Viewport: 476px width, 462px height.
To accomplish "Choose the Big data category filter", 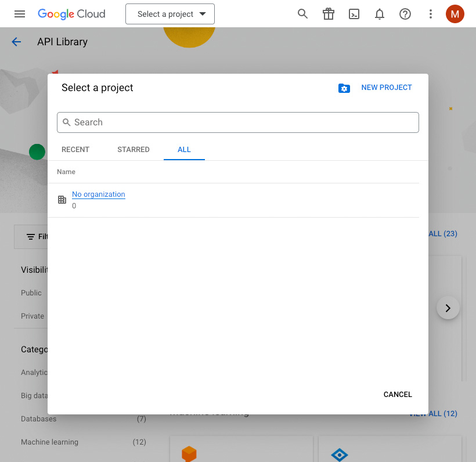I will click(x=34, y=395).
